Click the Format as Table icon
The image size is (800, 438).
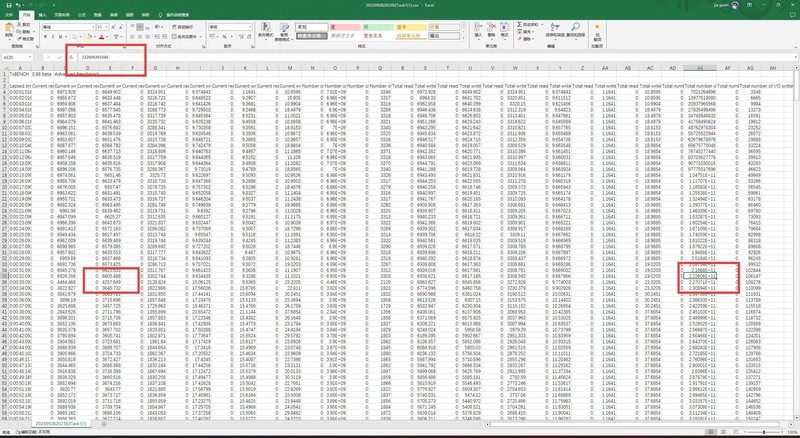285,31
